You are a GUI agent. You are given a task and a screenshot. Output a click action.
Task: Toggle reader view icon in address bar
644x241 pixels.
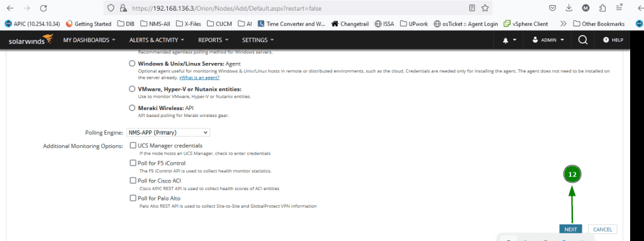pos(472,8)
